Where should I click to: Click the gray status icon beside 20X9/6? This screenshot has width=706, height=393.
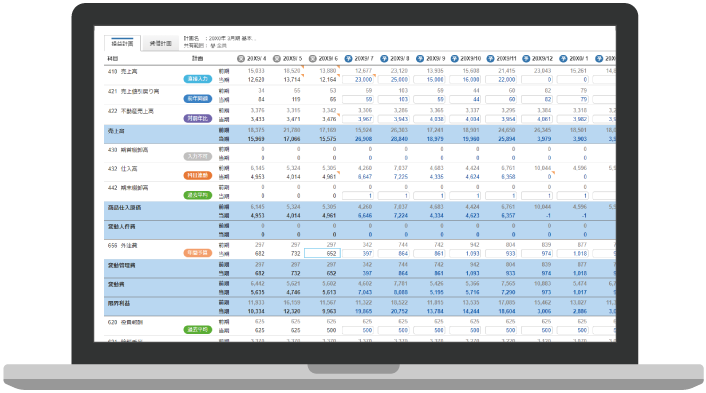(312, 59)
